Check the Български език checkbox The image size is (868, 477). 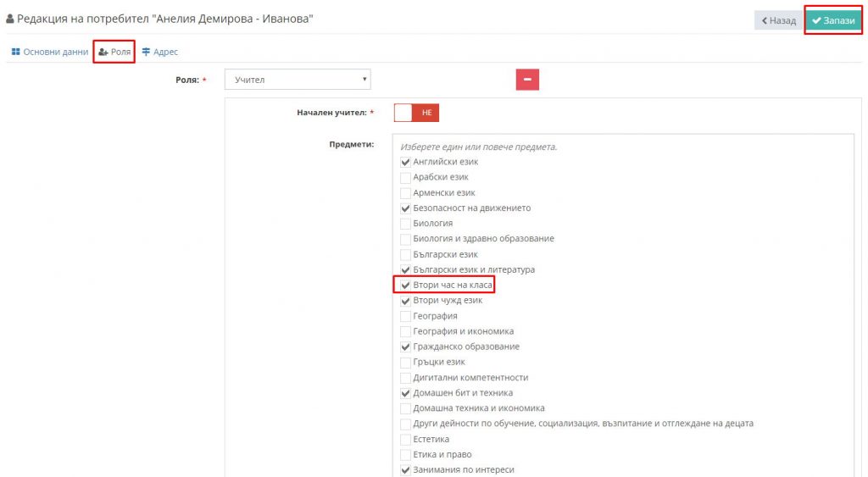coord(405,254)
